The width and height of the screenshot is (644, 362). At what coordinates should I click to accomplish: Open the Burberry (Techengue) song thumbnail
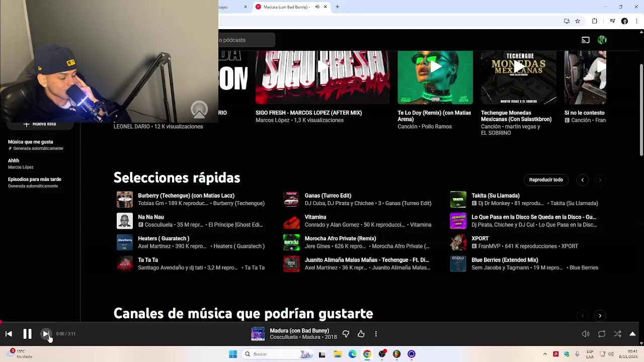pos(125,199)
